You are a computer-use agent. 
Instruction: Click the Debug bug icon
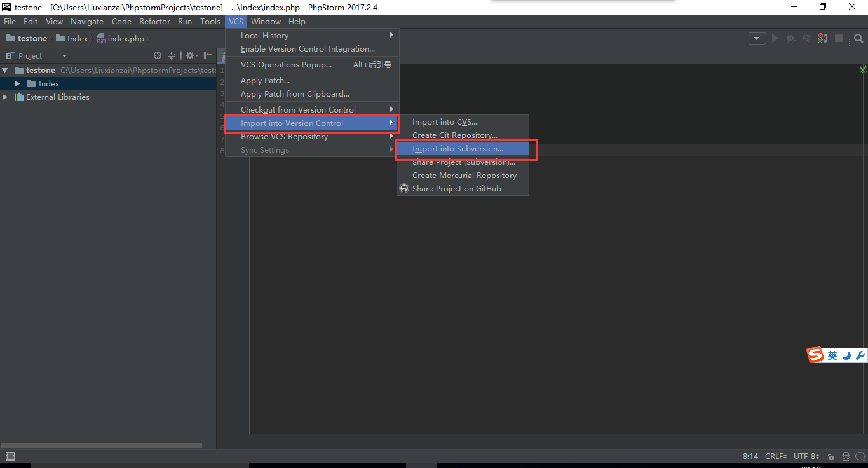tap(791, 38)
